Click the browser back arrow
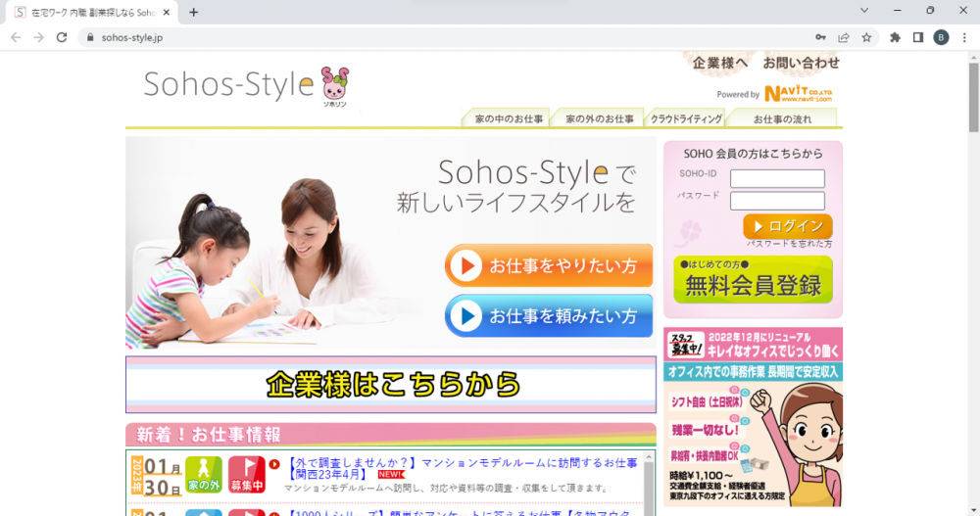The width and height of the screenshot is (980, 516). (x=16, y=37)
